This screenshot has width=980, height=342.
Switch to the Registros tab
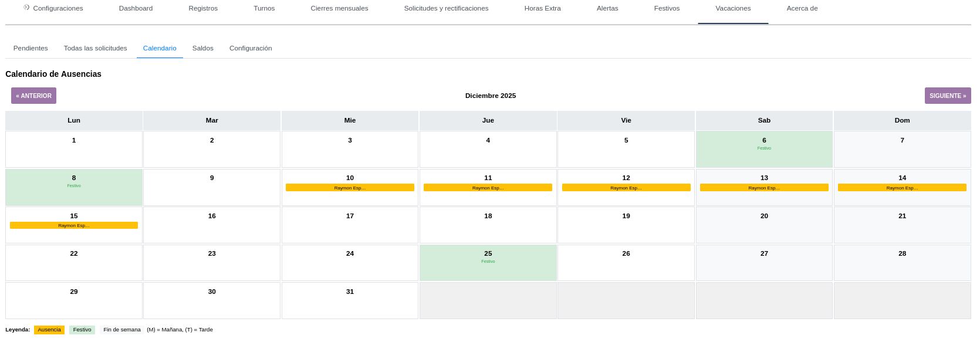coord(203,8)
